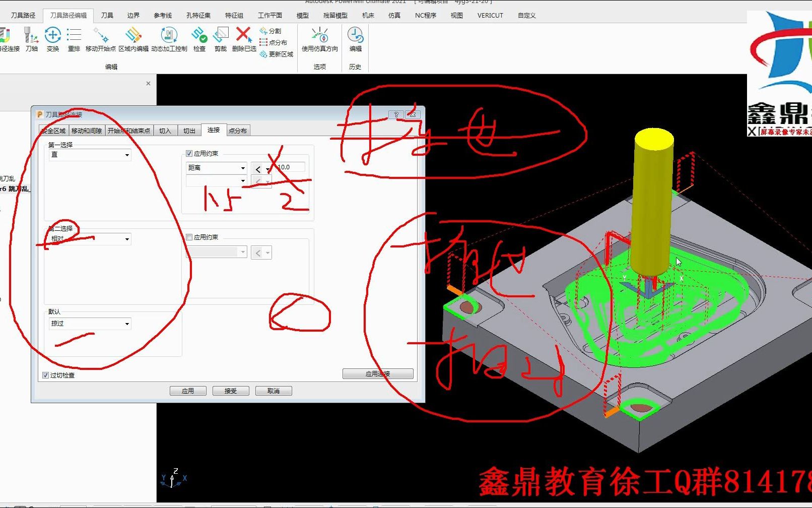Toggle 使用仿真方向 (use simulation direction) option

320,40
